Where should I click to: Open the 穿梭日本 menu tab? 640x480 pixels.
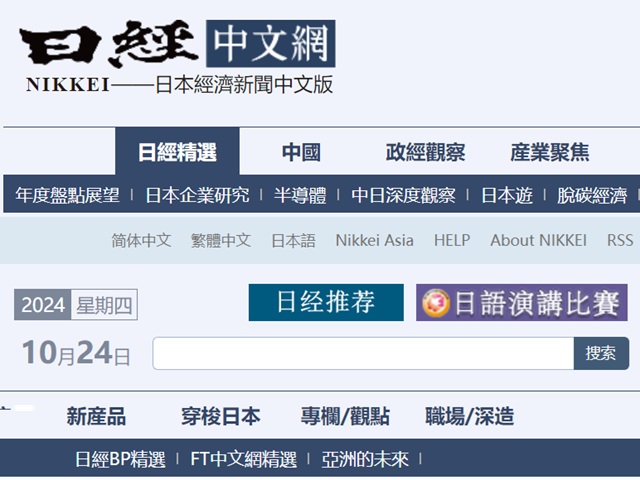tap(220, 416)
